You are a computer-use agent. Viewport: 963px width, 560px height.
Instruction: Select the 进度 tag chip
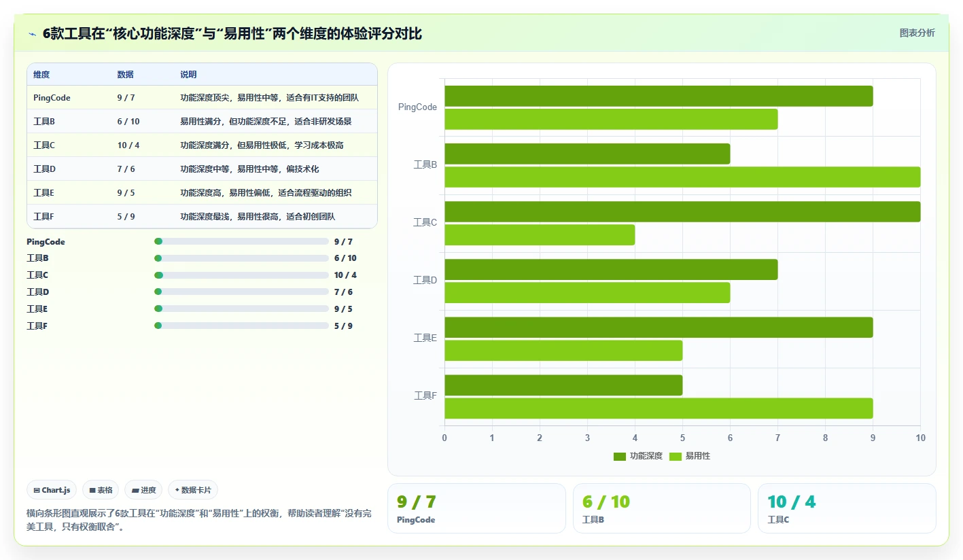(143, 490)
